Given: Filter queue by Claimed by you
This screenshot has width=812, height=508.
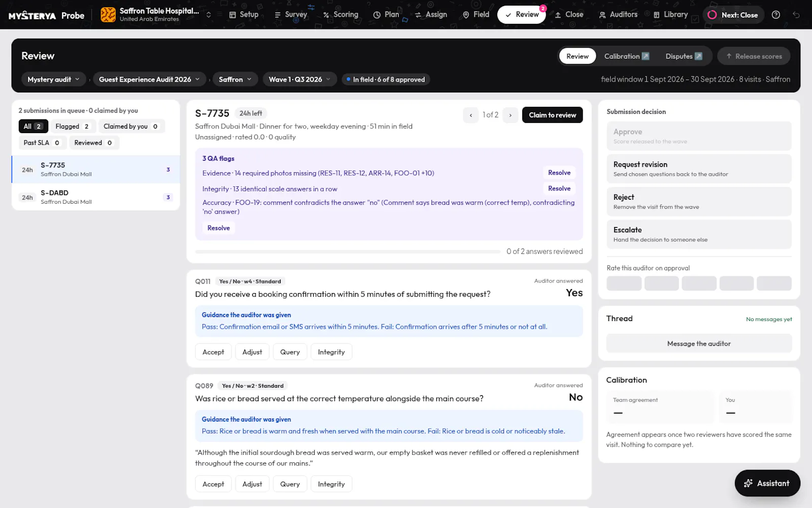Looking at the screenshot, I should pyautogui.click(x=131, y=126).
